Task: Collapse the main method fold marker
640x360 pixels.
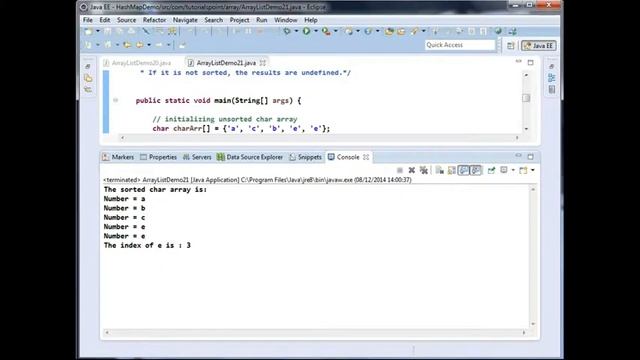Action: 116,100
